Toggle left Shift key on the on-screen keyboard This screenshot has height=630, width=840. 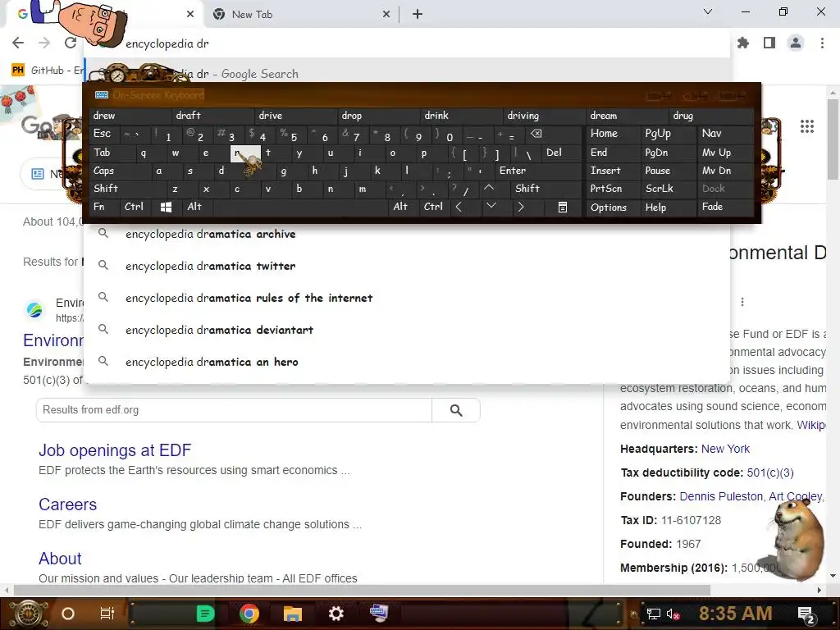pos(127,188)
